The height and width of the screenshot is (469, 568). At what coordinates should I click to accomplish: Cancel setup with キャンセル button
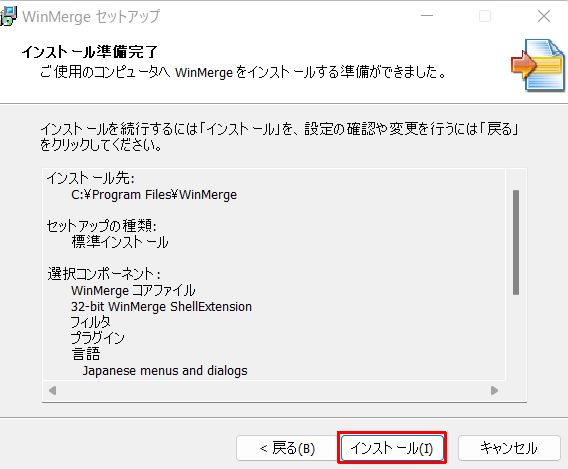(x=509, y=448)
